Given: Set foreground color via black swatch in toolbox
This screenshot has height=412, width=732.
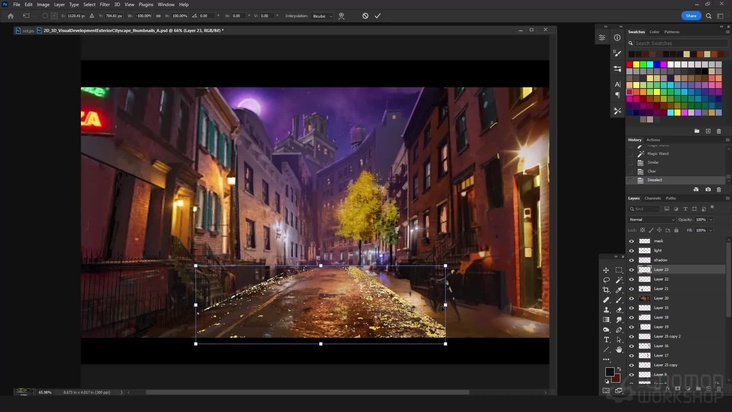Looking at the screenshot, I should (x=610, y=371).
